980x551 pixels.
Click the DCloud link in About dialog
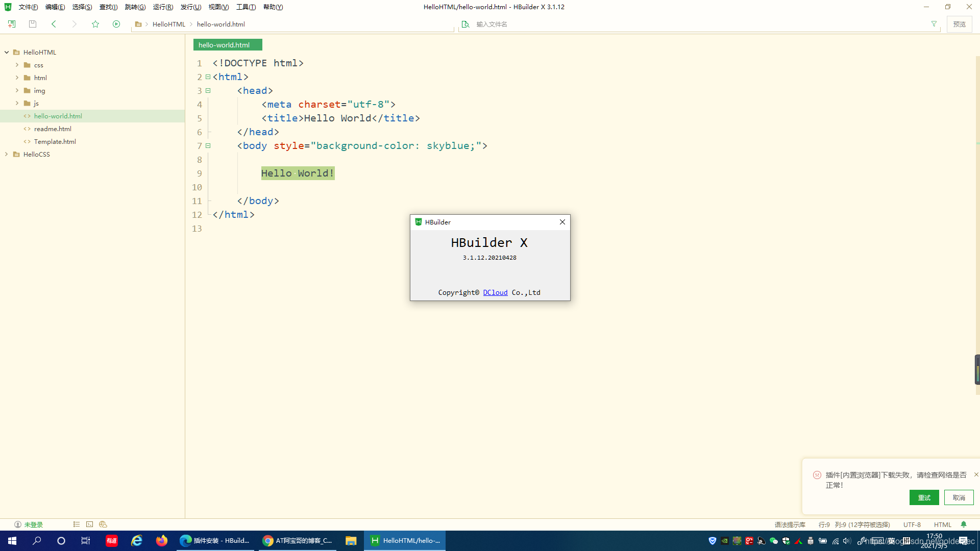click(495, 292)
